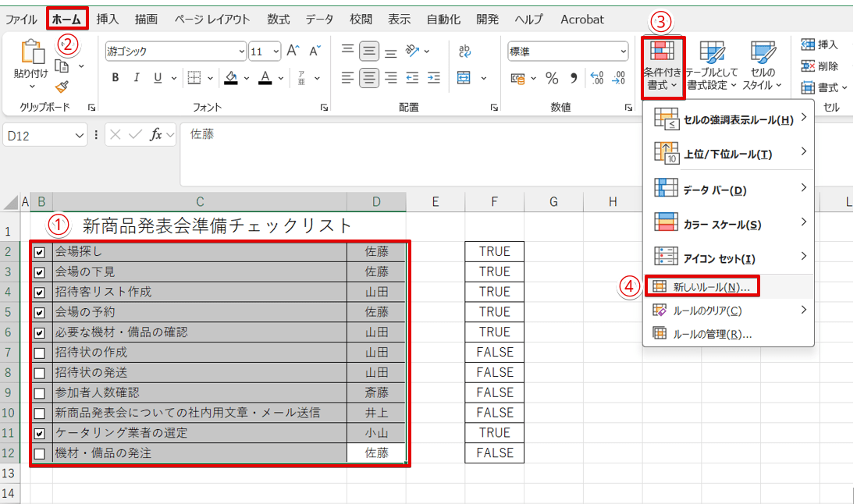Click Increase Decimal icon

(597, 78)
